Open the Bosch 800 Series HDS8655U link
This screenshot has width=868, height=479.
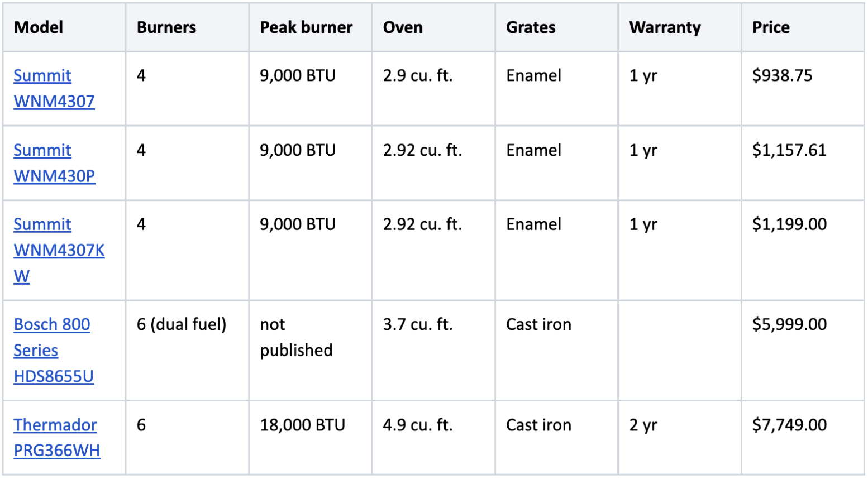[x=54, y=350]
